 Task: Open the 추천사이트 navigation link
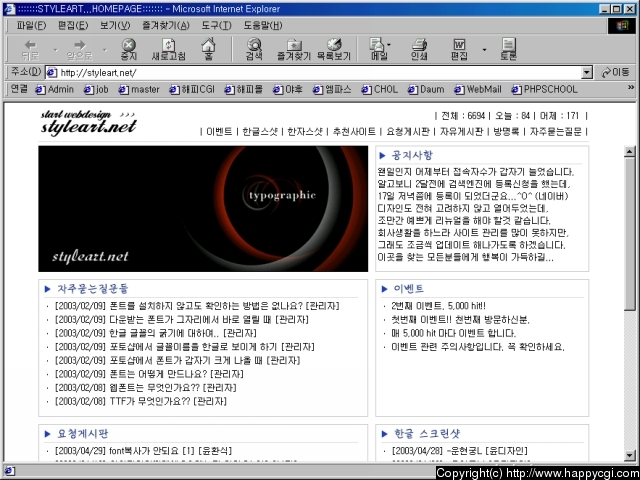pos(354,131)
